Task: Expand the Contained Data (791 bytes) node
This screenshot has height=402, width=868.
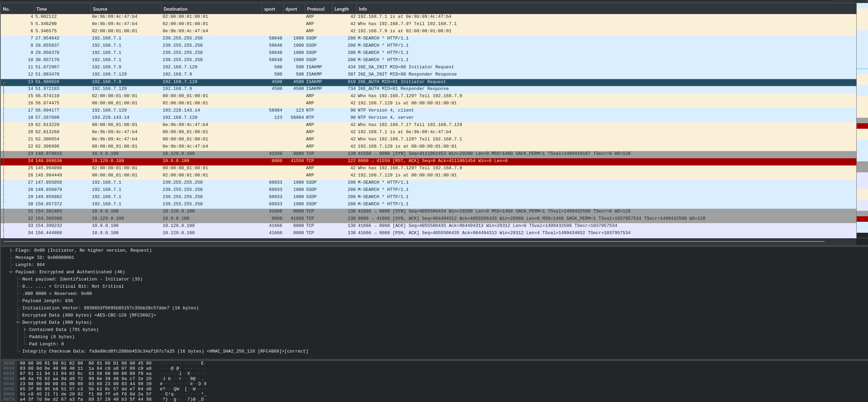Action: [25, 330]
